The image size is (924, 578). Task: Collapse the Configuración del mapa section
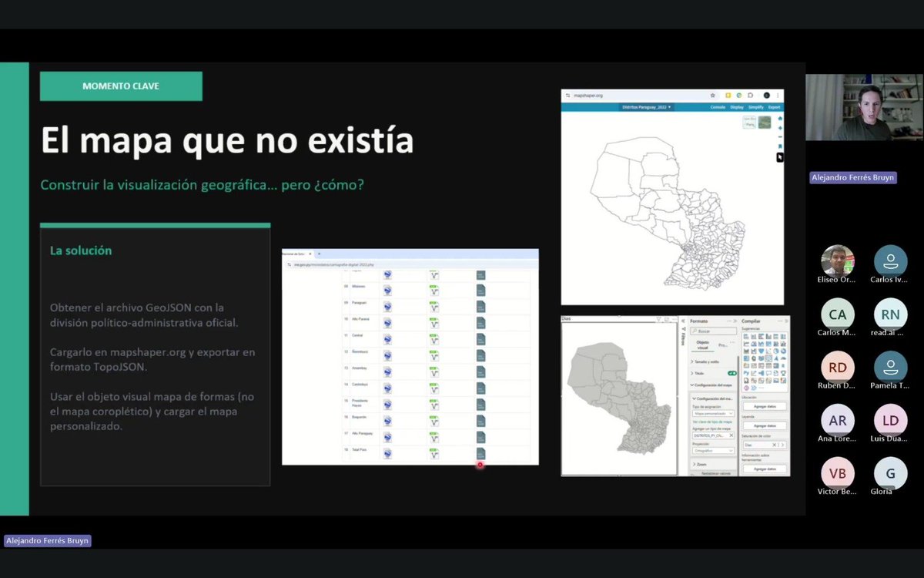point(711,385)
